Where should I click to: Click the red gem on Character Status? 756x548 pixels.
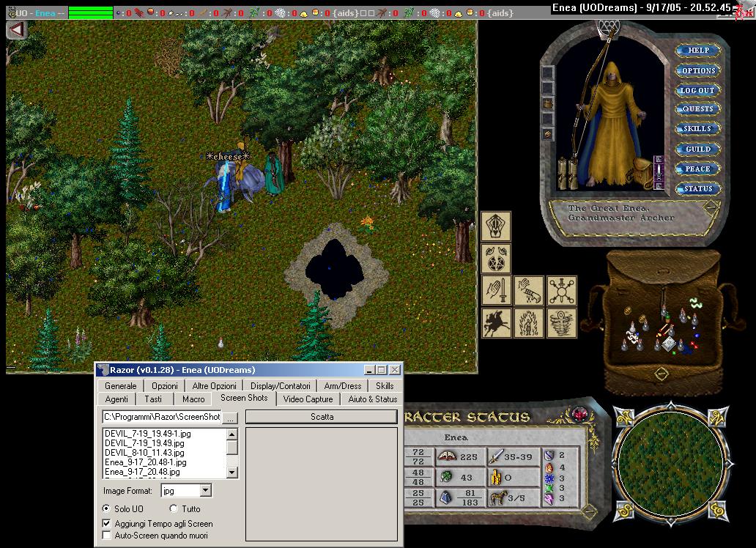click(x=579, y=414)
